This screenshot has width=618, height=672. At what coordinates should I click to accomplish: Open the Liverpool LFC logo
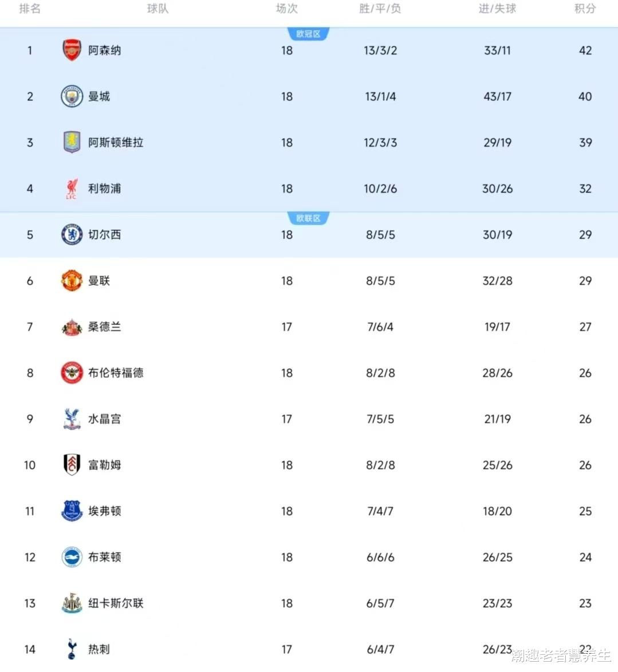pyautogui.click(x=72, y=188)
